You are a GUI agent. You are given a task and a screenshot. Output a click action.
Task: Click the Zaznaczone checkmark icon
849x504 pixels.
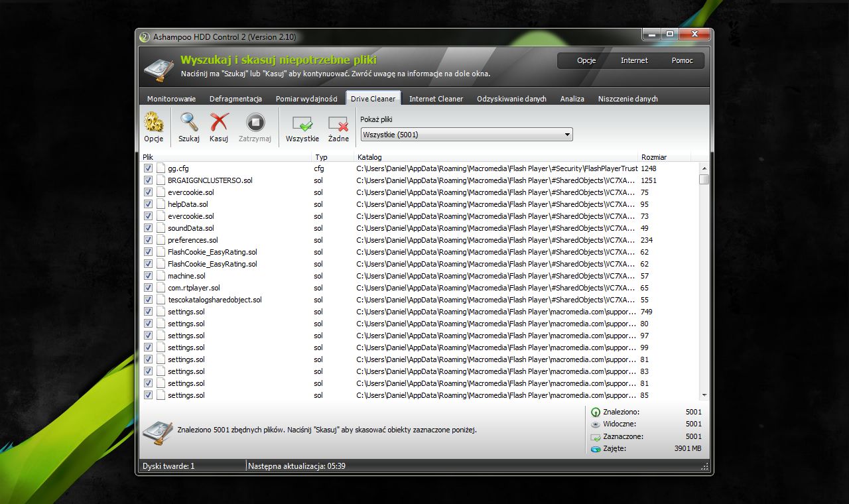pos(596,437)
